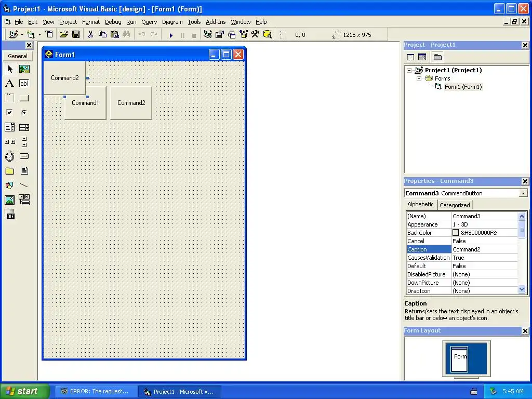Close the Toolbox panel

pyautogui.click(x=29, y=45)
